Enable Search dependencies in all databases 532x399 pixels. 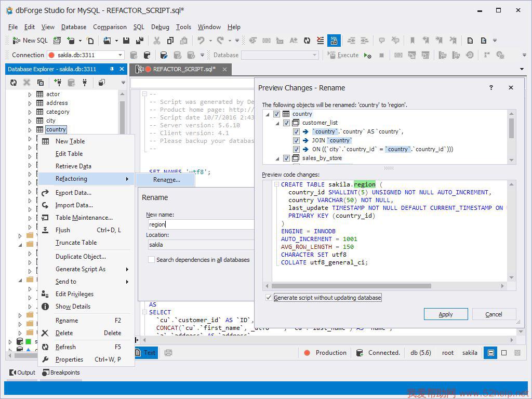pyautogui.click(x=152, y=260)
